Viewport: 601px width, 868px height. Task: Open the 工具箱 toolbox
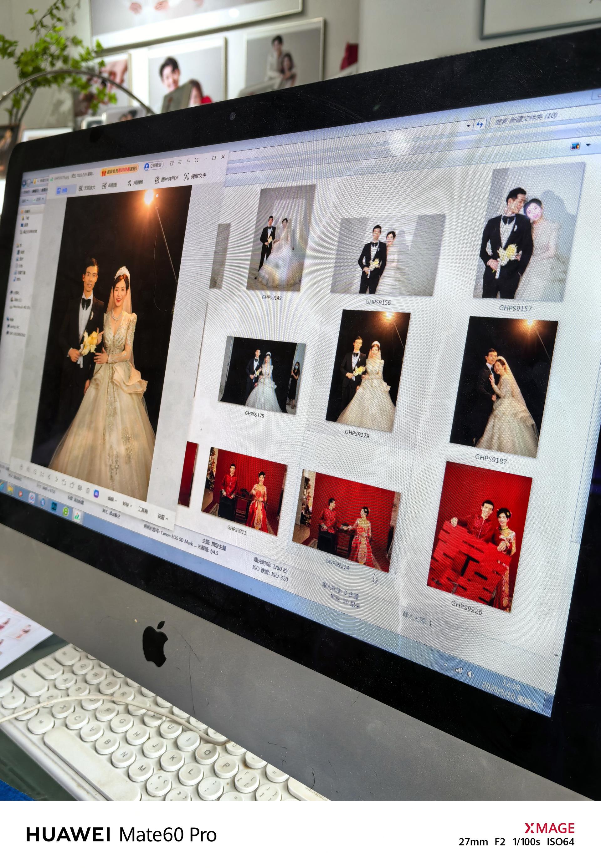point(143,510)
